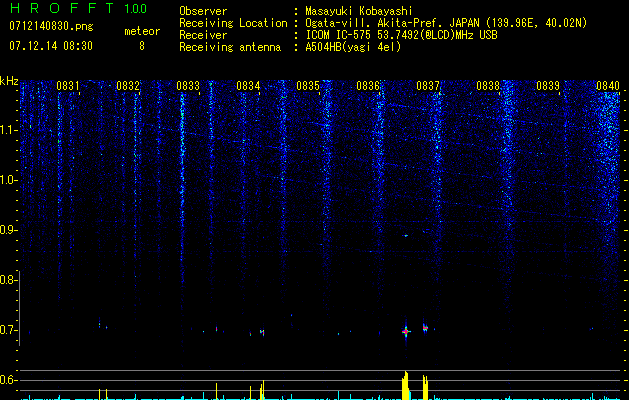Click the meteor count value 8
This screenshot has width=629, height=400.
pos(142,46)
